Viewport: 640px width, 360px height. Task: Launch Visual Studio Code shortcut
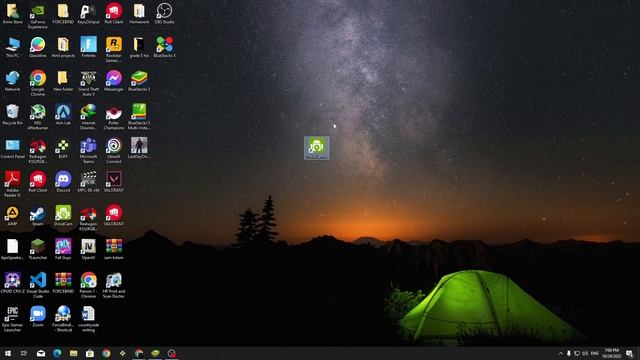click(x=38, y=285)
